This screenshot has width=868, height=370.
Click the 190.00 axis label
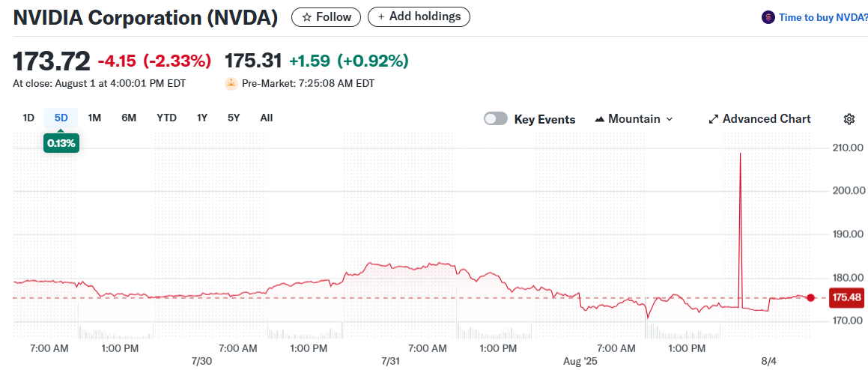tap(848, 234)
